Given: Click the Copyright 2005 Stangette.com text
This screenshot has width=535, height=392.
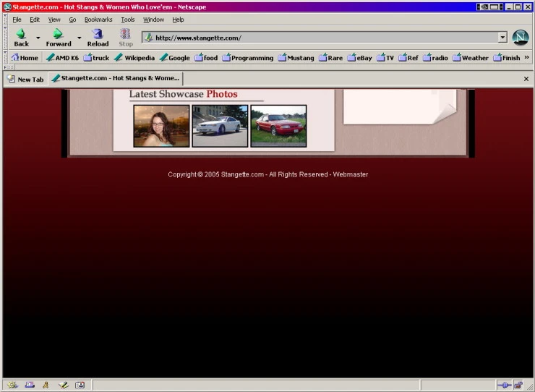Looking at the screenshot, I should point(215,174).
